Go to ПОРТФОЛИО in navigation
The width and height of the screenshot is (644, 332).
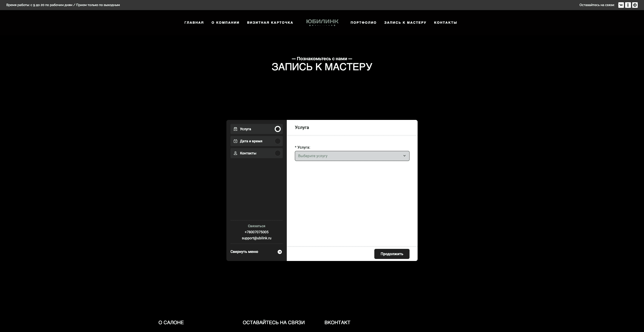click(x=364, y=23)
